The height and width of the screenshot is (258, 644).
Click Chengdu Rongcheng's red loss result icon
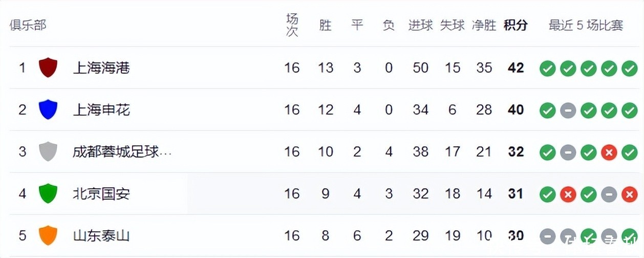(x=609, y=152)
